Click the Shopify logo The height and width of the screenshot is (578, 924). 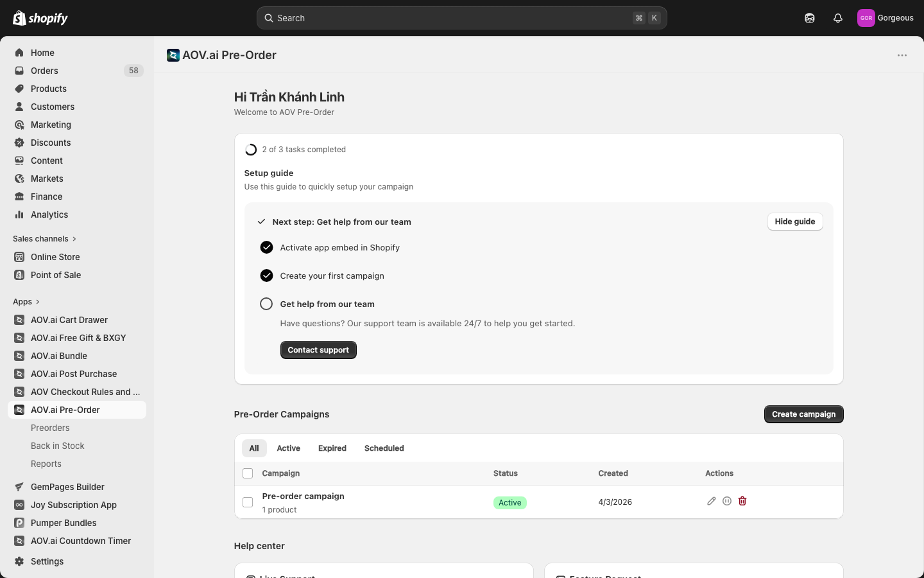[x=40, y=18]
